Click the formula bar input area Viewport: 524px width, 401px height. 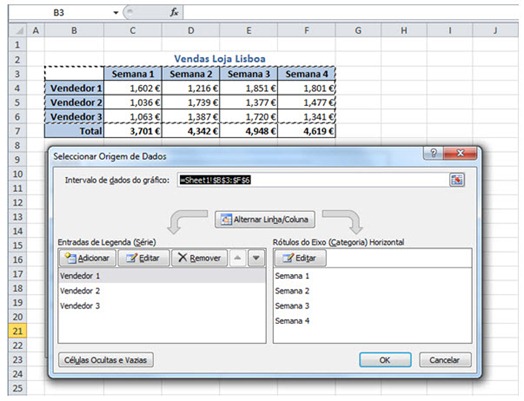coord(351,13)
